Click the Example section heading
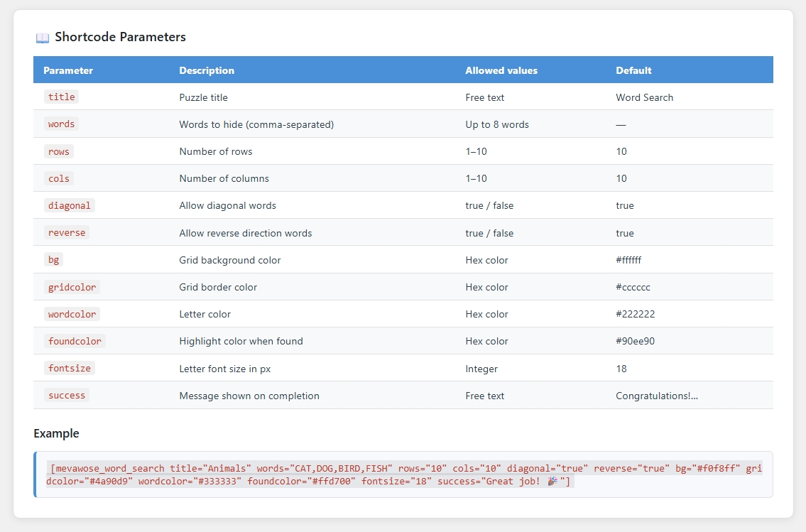Screen dimensions: 806x532 [x=56, y=433]
